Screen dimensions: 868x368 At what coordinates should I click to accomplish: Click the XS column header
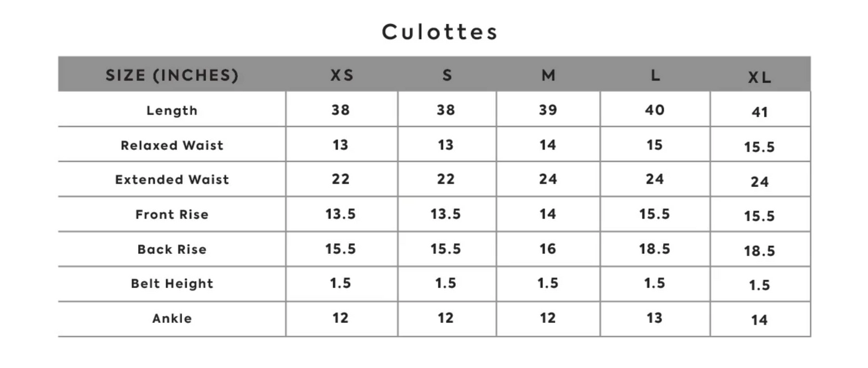342,75
